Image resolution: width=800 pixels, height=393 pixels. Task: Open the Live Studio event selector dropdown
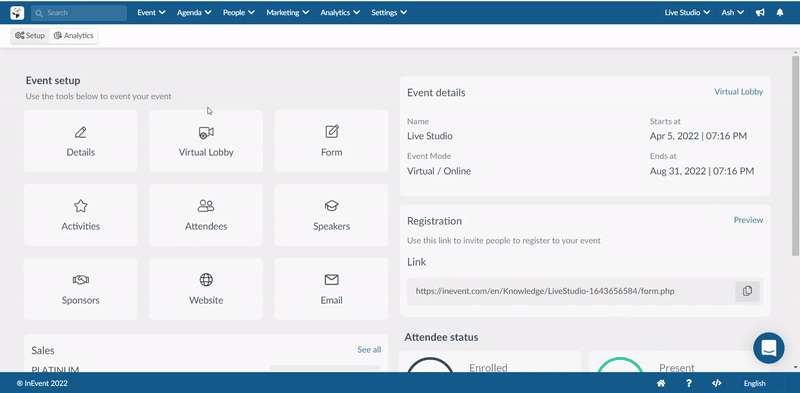coord(687,13)
